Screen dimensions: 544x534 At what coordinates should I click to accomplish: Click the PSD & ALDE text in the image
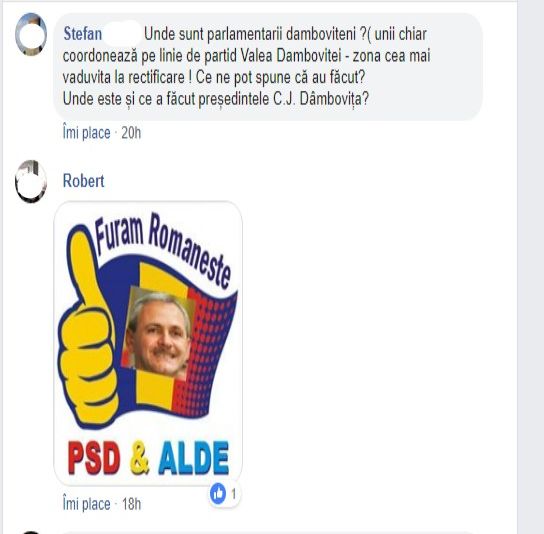[x=148, y=457]
